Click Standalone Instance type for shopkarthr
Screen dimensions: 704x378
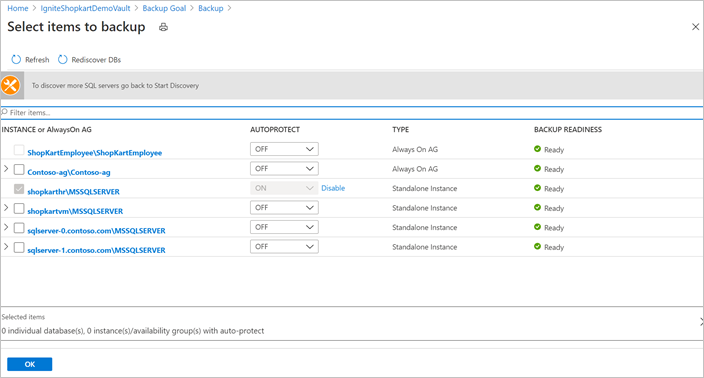pos(425,189)
